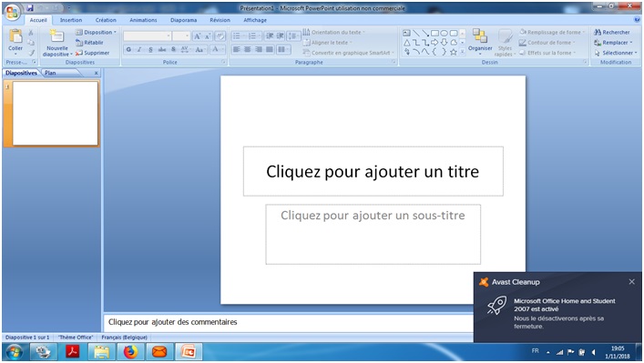Open change case Aa dropdown
Image resolution: width=644 pixels, height=363 pixels.
coord(200,50)
